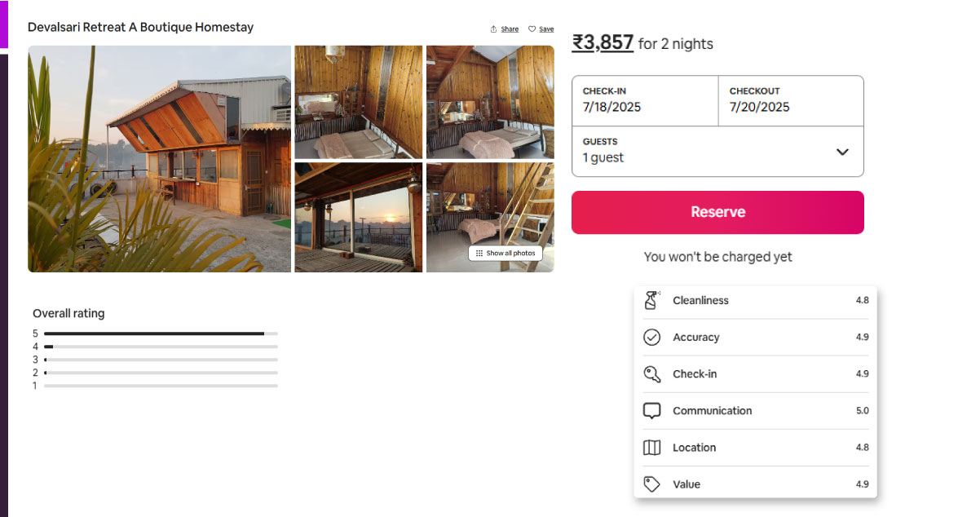Click the ₹3,857 price link

point(603,42)
